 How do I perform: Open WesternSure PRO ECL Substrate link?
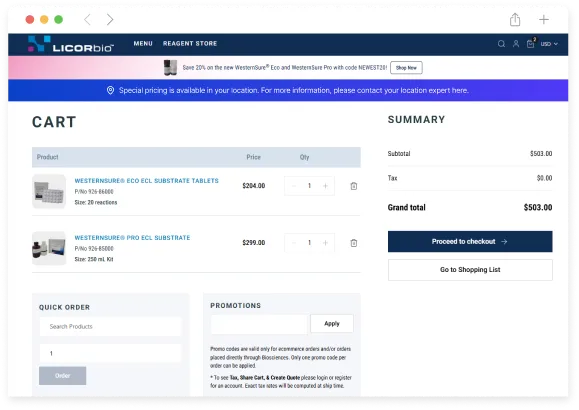tap(132, 238)
